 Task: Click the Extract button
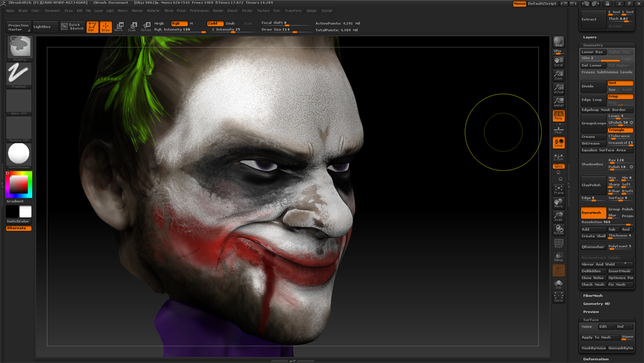coord(593,19)
